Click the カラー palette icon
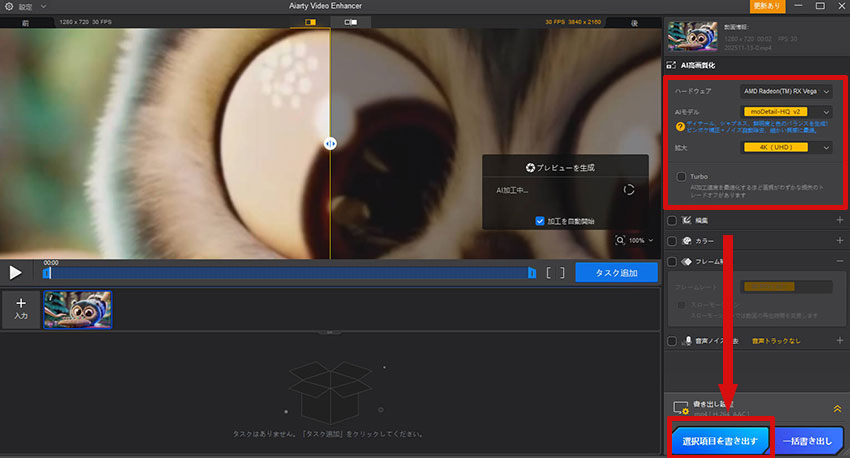The height and width of the screenshot is (458, 850). coord(686,241)
